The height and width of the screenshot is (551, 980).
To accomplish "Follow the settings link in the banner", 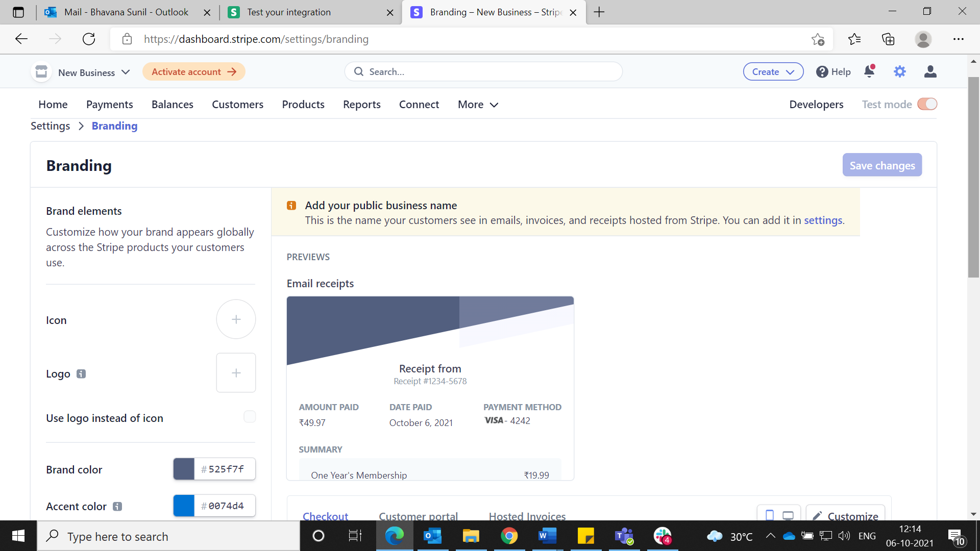I will (x=823, y=220).
